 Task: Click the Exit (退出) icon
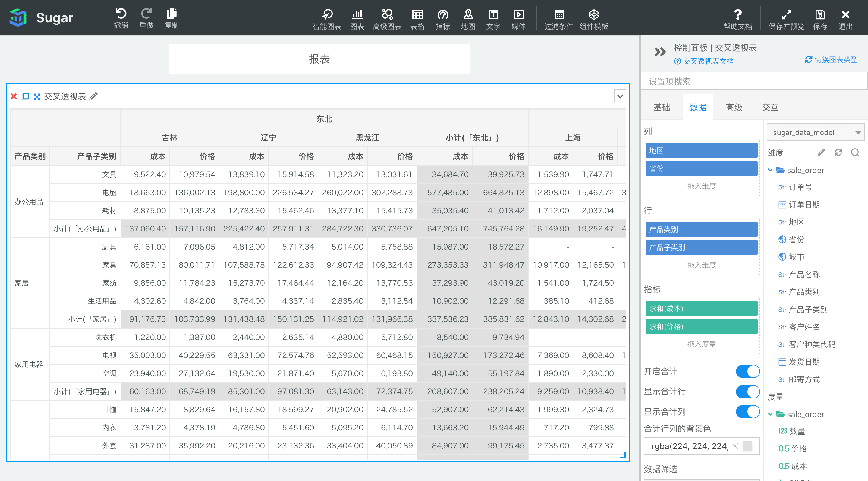coord(845,19)
